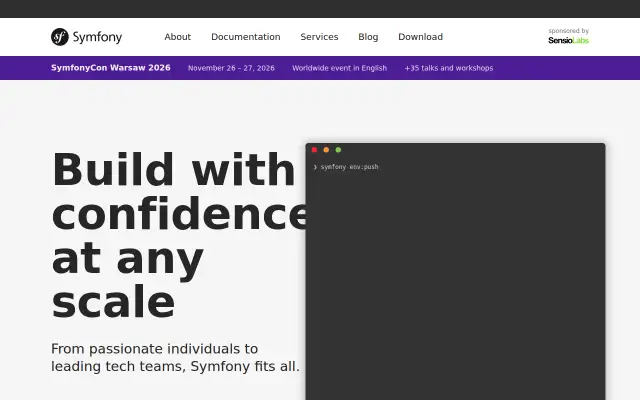This screenshot has height=400, width=640.
Task: Click the "sponsored by" label
Action: coord(569,31)
